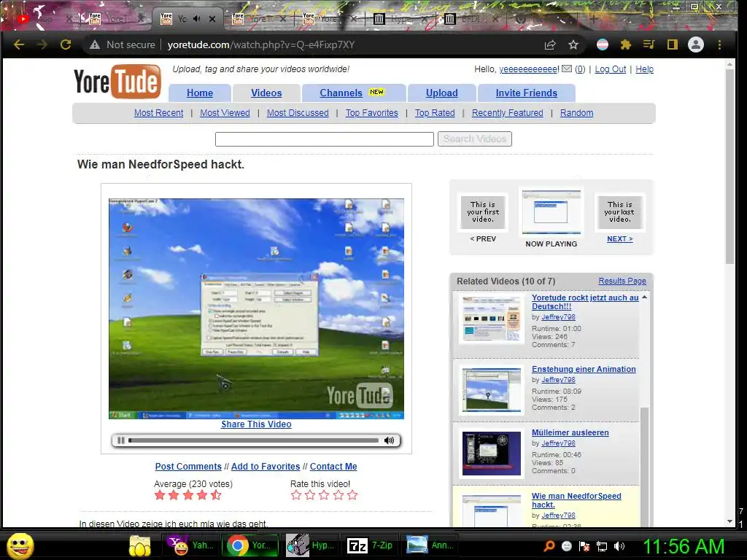Open the Top Favorites link
The image size is (747, 560).
coord(371,113)
